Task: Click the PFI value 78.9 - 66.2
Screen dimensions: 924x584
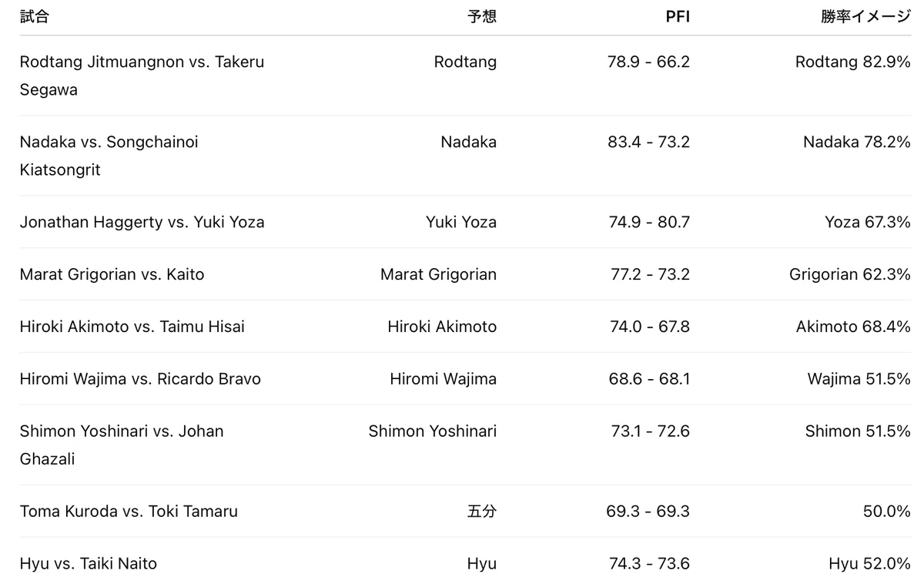Action: [648, 62]
